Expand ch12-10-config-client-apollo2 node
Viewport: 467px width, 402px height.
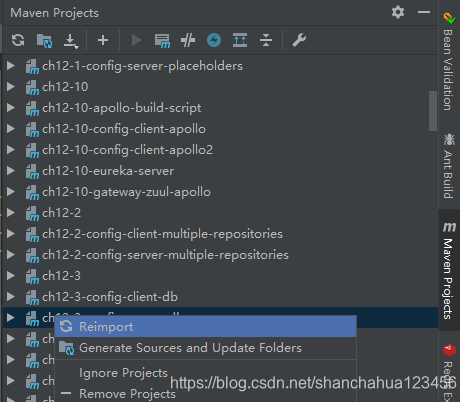click(11, 150)
